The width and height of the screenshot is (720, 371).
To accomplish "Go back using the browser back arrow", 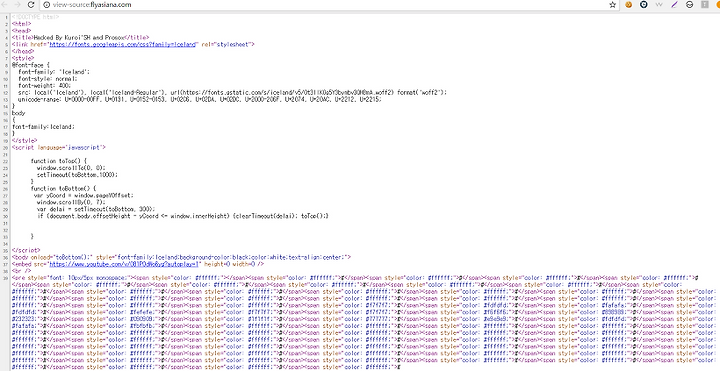I will 5,5.
